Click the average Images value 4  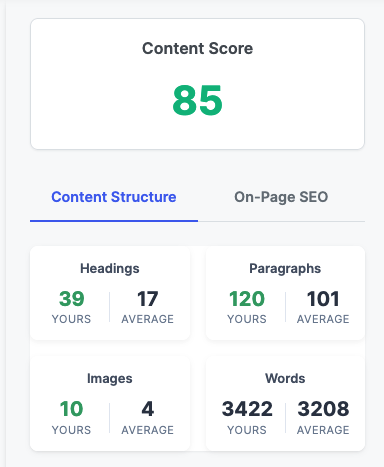(x=147, y=409)
